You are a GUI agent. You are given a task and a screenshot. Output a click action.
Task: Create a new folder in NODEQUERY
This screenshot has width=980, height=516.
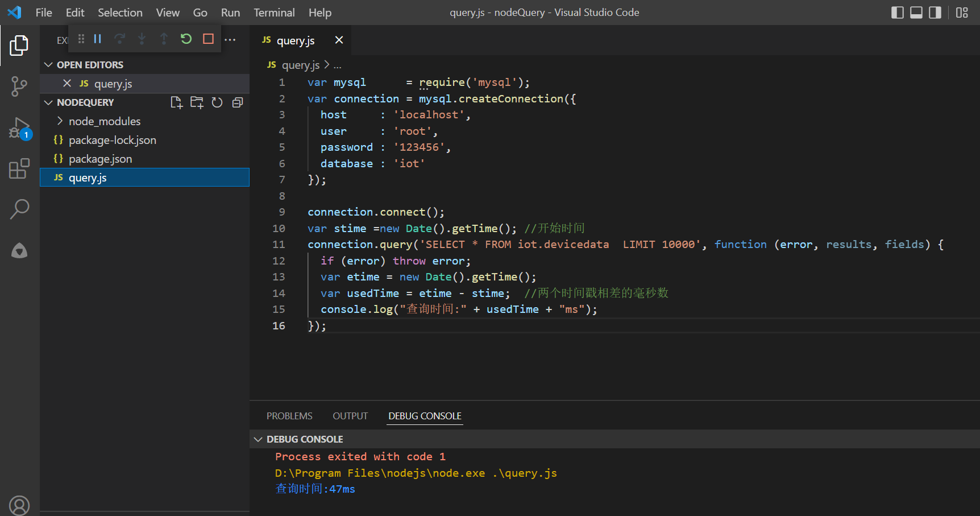point(197,102)
